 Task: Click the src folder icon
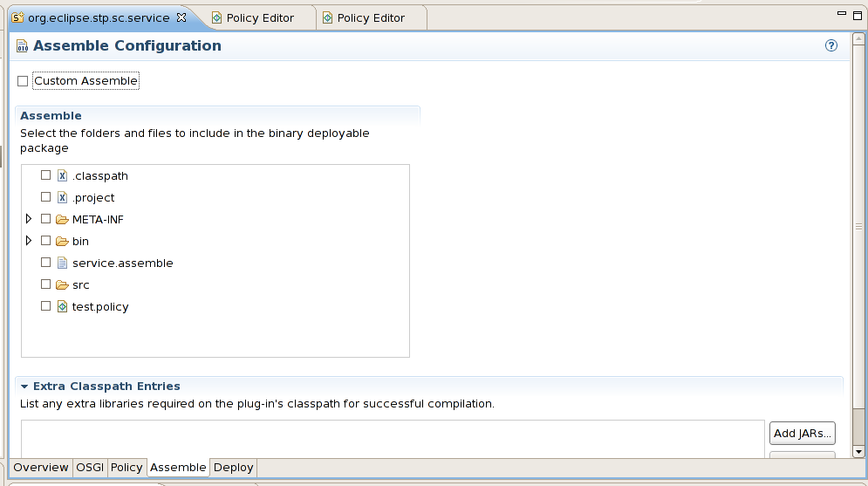(62, 284)
